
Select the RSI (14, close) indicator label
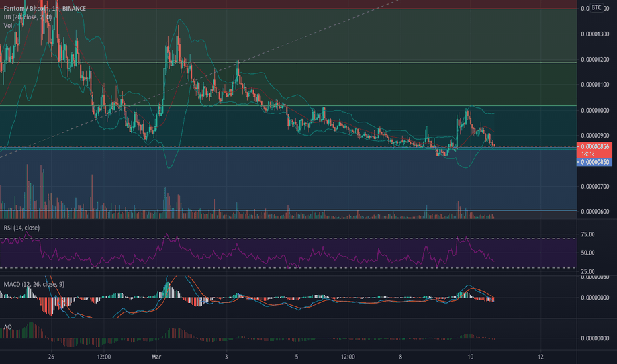[22, 228]
